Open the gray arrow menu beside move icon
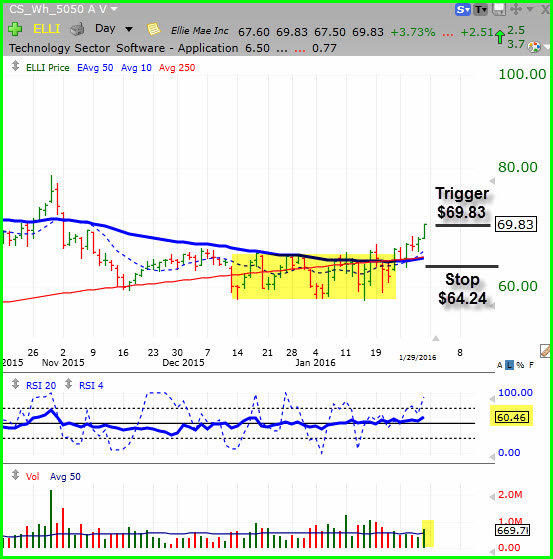 point(529,9)
